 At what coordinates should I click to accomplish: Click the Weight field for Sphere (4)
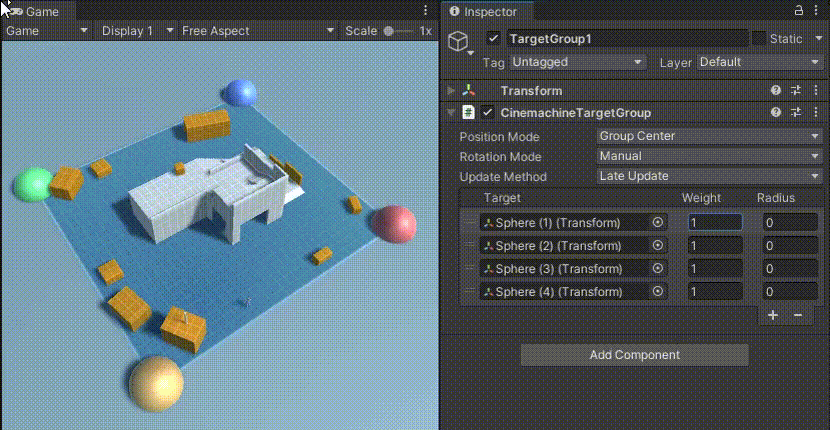pos(715,292)
